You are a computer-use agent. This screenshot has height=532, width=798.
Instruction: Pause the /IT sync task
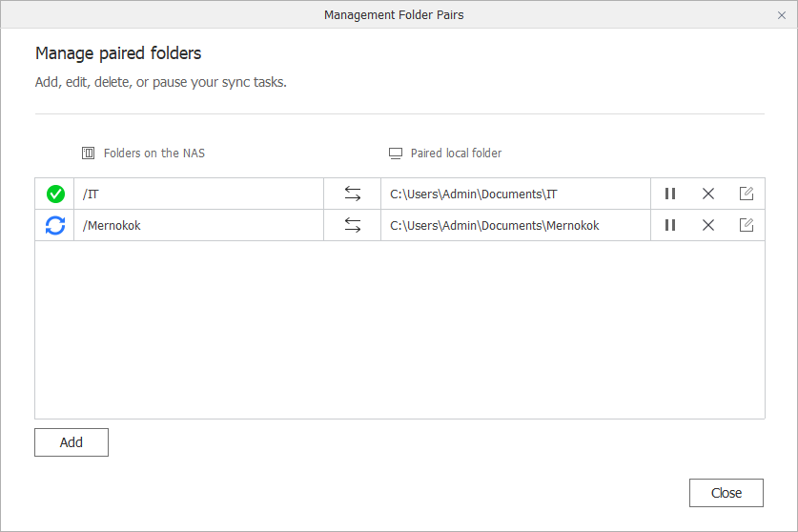(x=670, y=194)
